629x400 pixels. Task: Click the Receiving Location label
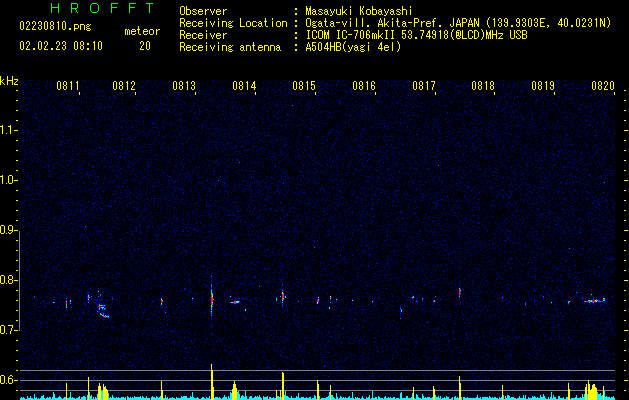tap(233, 23)
